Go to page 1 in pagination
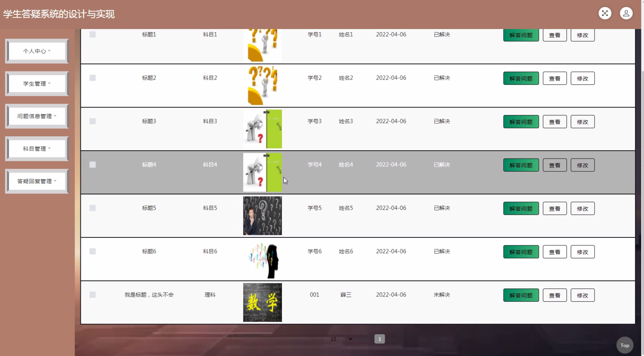The height and width of the screenshot is (356, 644). [380, 339]
